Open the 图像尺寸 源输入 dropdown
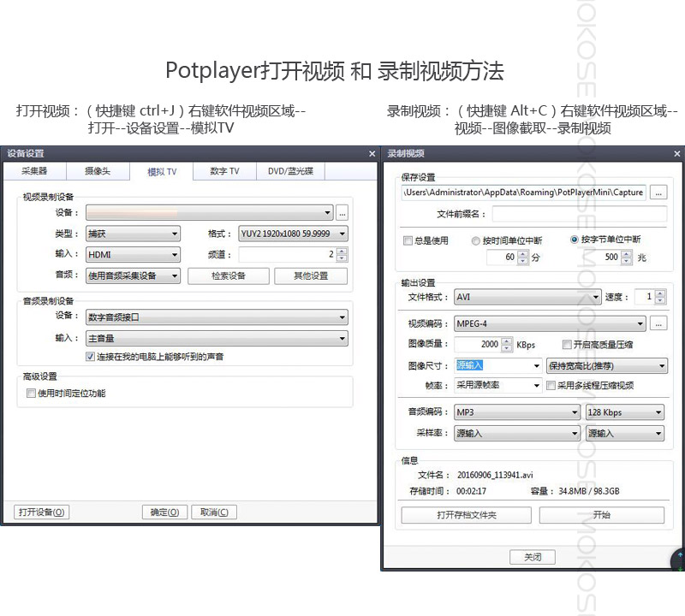Screen dimensions: 685x616 click(x=498, y=365)
